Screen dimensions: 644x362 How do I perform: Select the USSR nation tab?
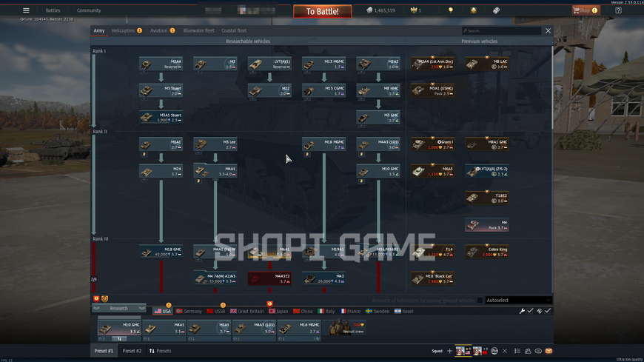[216, 311]
